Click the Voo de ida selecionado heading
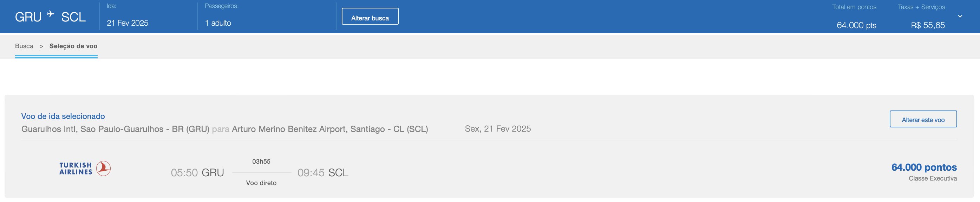The height and width of the screenshot is (202, 980). click(x=63, y=116)
